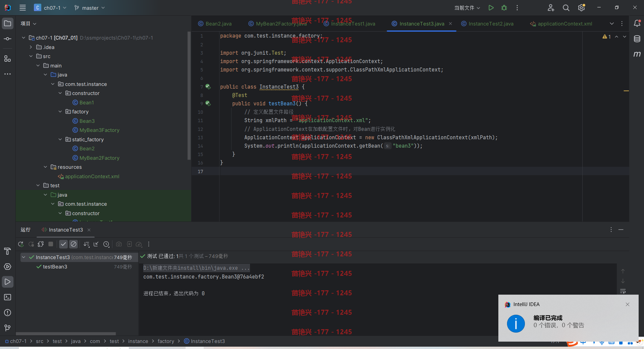Open Bean3 class in project tree
The image size is (644, 349).
(x=84, y=121)
